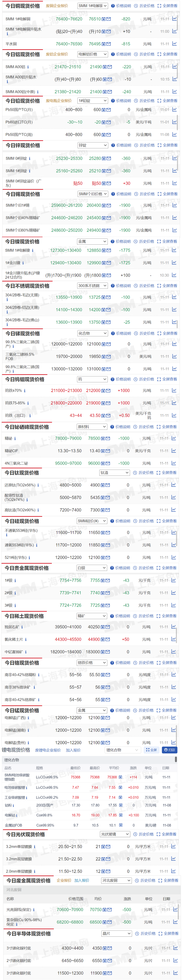182x980 pixels.
Task: Click 今日钨钼现货价格 section title
Action: pyautogui.click(x=25, y=380)
